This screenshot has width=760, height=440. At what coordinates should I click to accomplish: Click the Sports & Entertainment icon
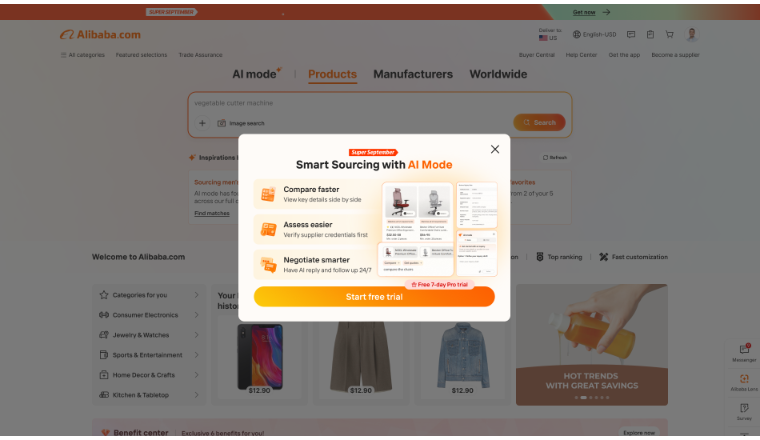(104, 355)
